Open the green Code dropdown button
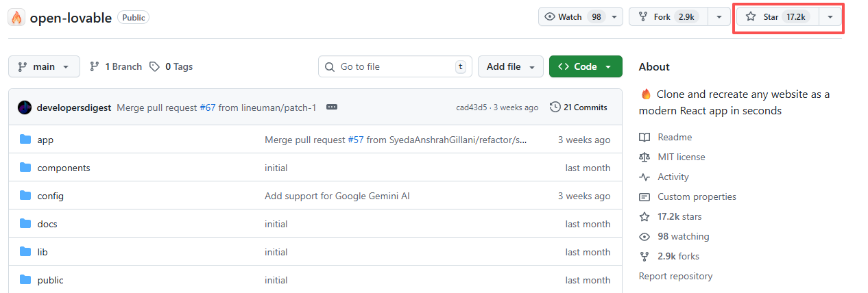Screen dimensions: 868x293 point(585,66)
